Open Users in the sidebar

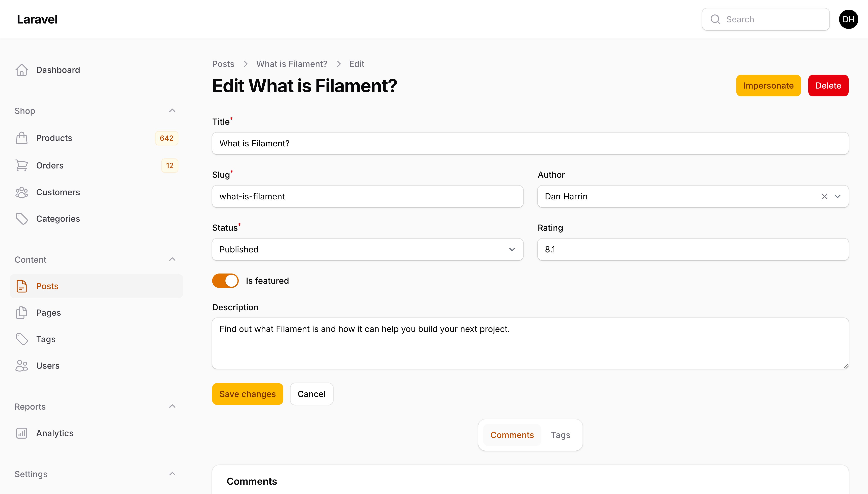96,366
